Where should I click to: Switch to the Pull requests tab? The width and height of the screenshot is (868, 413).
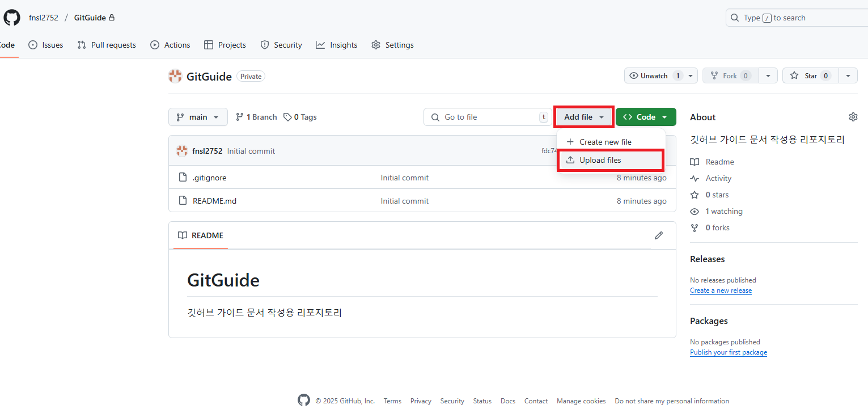(x=107, y=45)
